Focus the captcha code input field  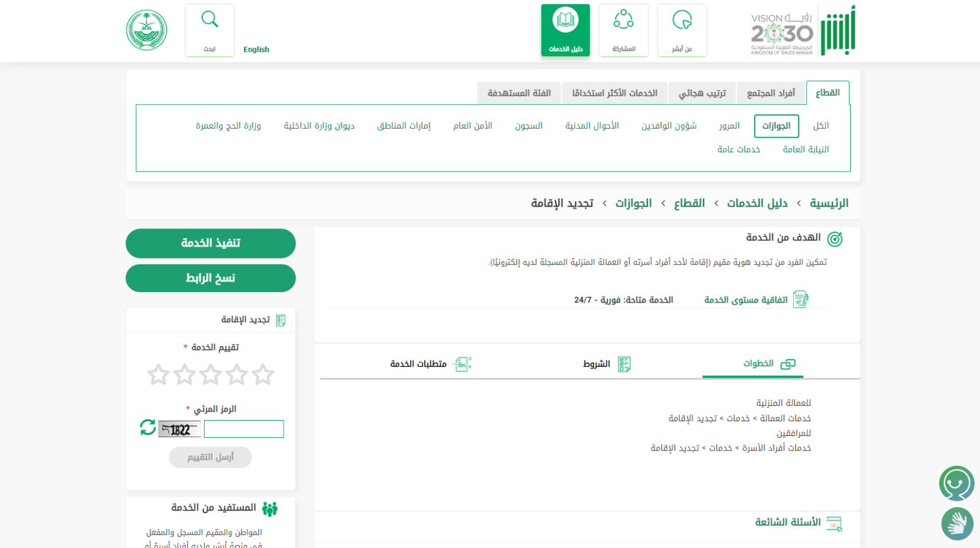244,429
